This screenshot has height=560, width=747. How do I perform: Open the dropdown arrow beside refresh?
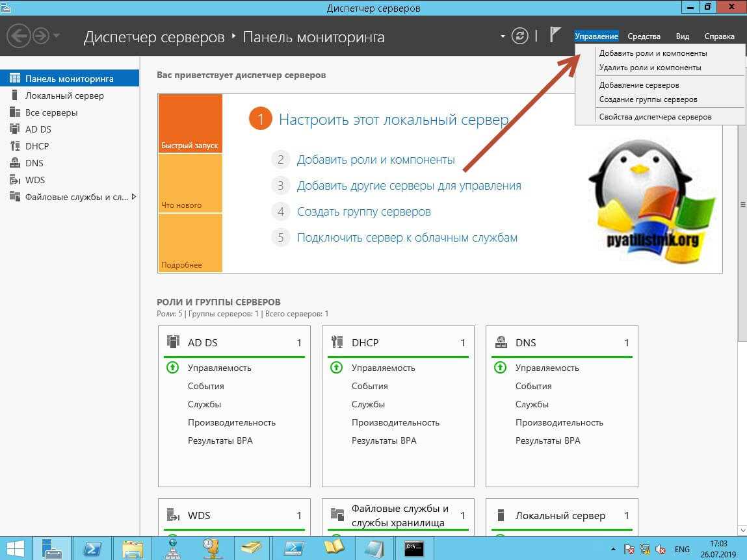click(503, 36)
